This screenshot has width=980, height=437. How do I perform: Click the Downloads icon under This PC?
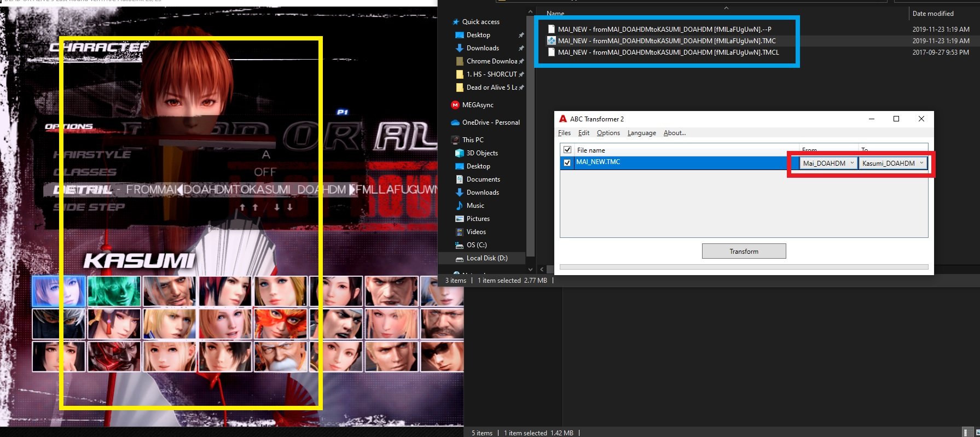point(460,193)
